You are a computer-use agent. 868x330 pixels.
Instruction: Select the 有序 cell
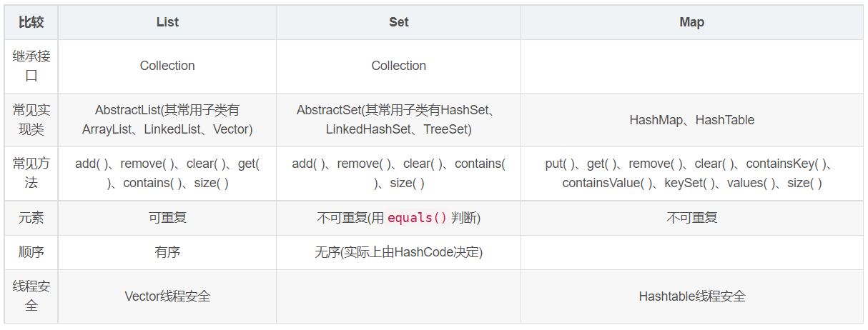(167, 252)
